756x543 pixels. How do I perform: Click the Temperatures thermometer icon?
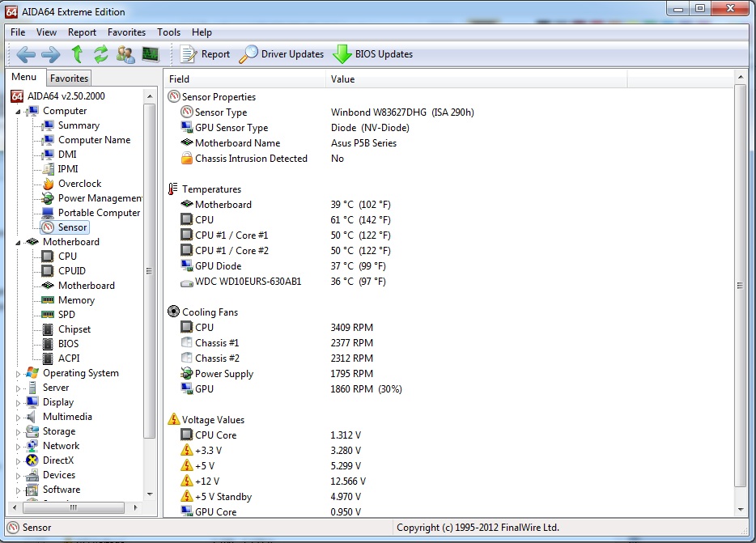[172, 189]
